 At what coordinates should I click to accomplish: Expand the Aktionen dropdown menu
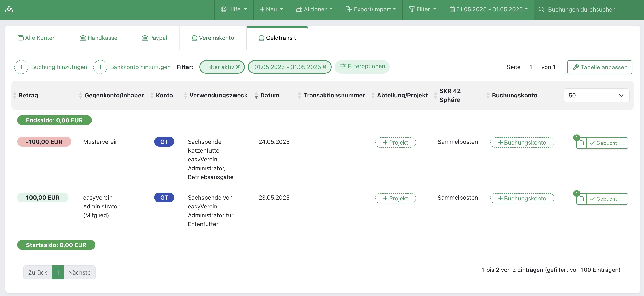click(x=314, y=9)
